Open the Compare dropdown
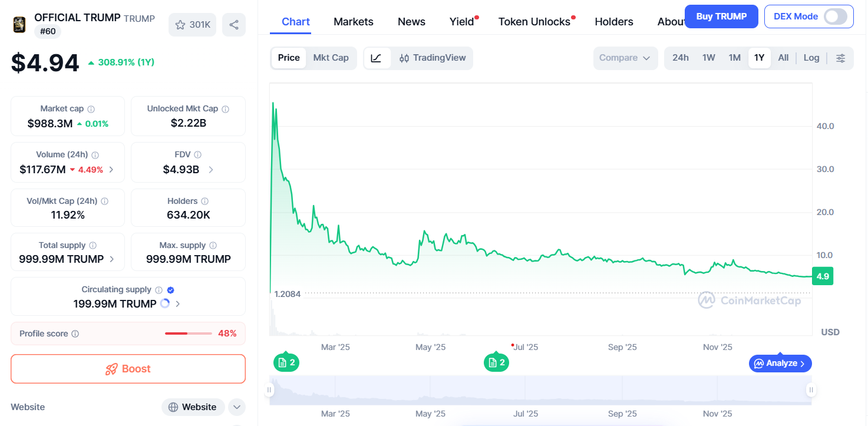Screen dimensions: 868x426 [x=625, y=58]
